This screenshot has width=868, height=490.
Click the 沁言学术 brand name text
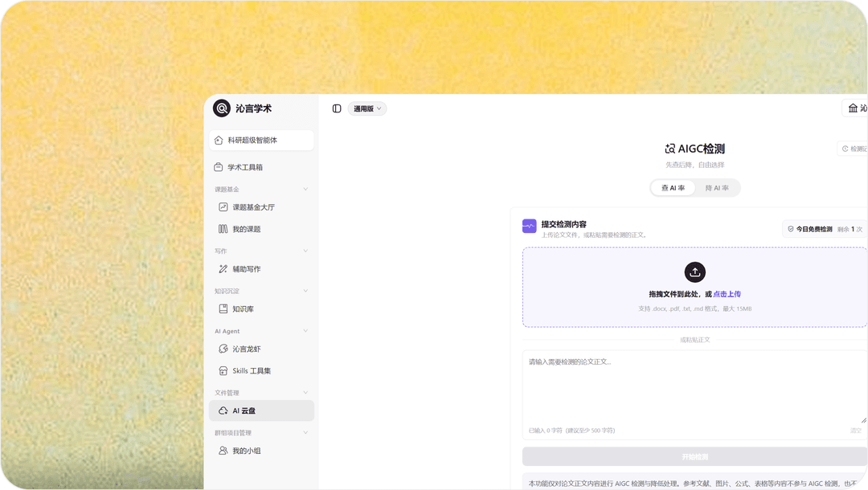pyautogui.click(x=253, y=108)
